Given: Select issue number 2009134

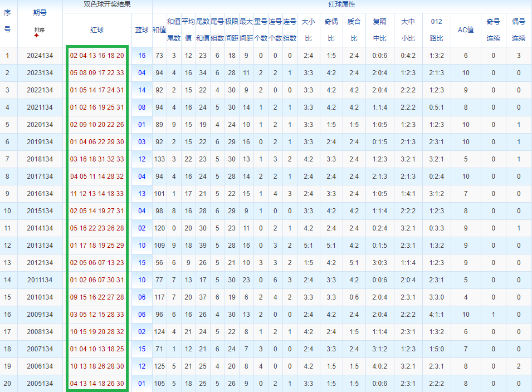Looking at the screenshot, I should 40,315.
